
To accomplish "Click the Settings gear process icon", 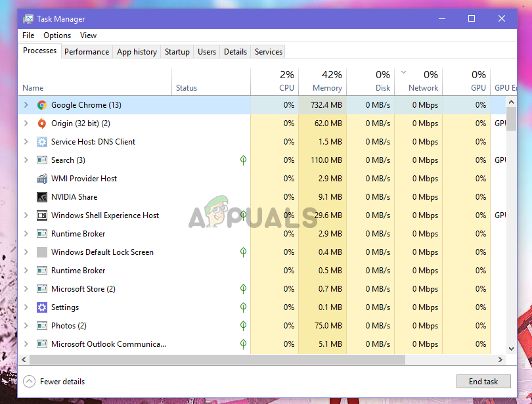I will pos(42,307).
